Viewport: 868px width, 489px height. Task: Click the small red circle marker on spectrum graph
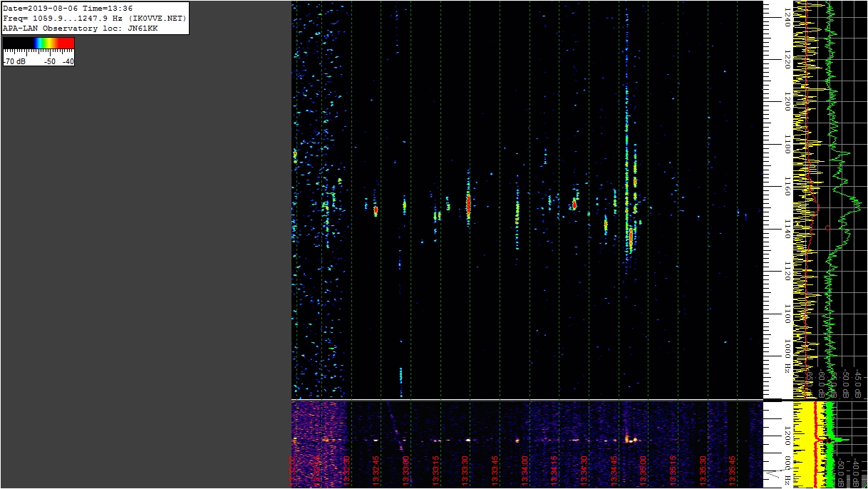(827, 227)
